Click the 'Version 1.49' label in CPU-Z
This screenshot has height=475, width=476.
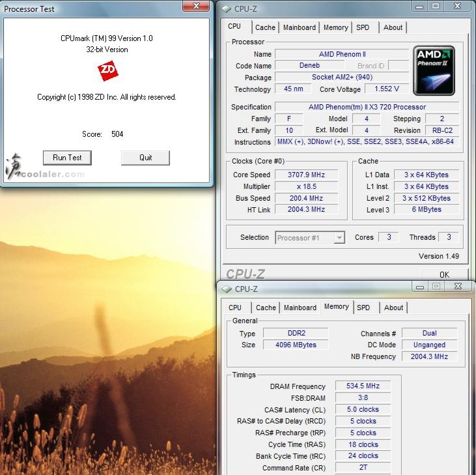[439, 256]
